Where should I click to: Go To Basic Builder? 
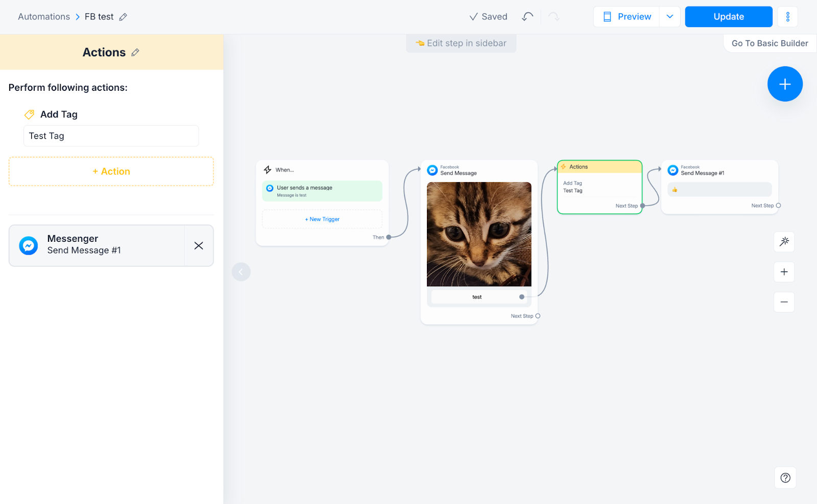(770, 43)
